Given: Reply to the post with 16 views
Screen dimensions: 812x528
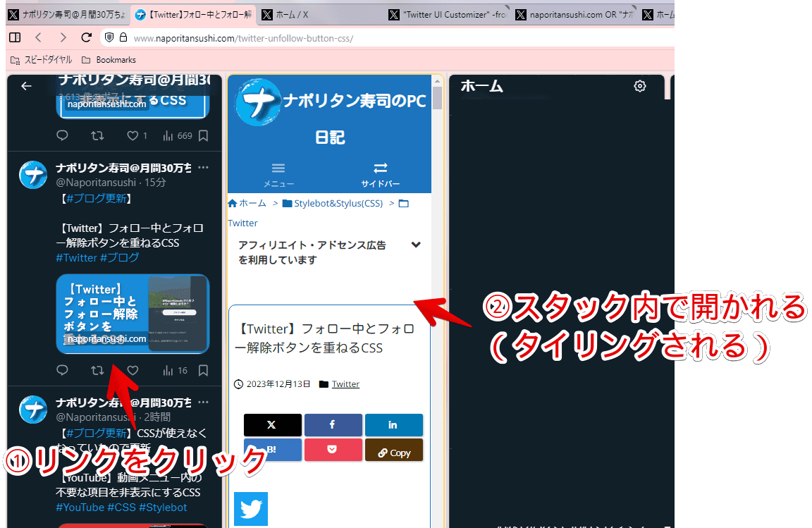Looking at the screenshot, I should pyautogui.click(x=62, y=371).
